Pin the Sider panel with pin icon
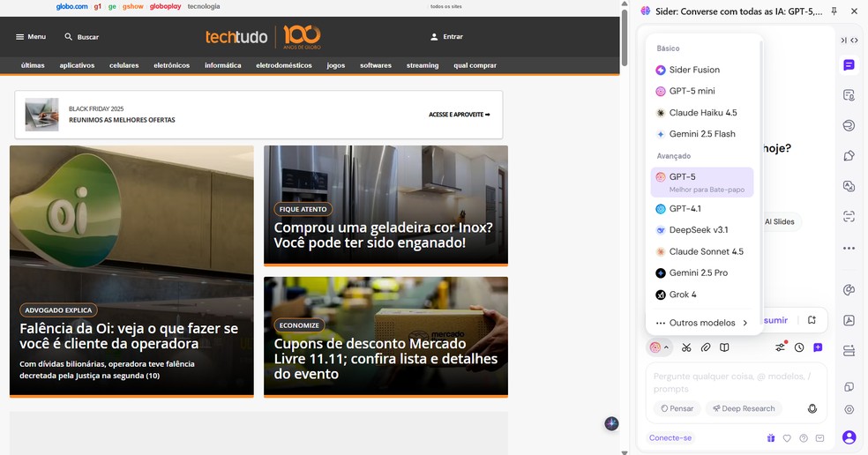Image resolution: width=868 pixels, height=455 pixels. point(834,11)
